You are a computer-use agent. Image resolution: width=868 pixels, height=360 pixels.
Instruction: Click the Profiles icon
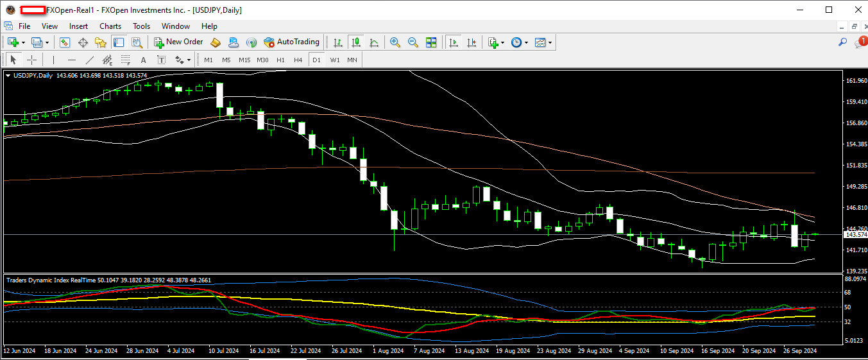click(x=37, y=42)
